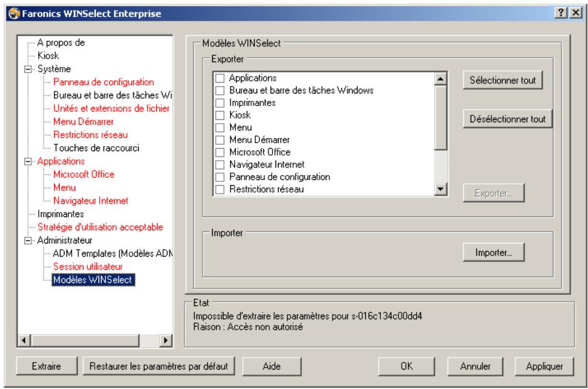Select Unités et extensions de fichier
588x389 pixels.
(x=111, y=109)
